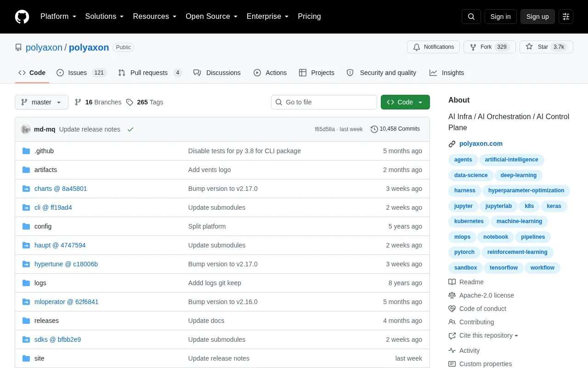Switch to the Issues tab
The width and height of the screenshot is (588, 368).
[x=81, y=73]
